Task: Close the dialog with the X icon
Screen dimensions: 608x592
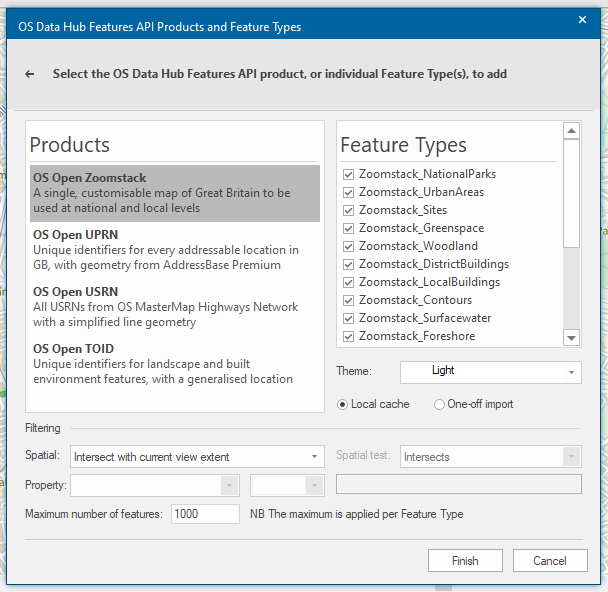Action: pos(583,20)
